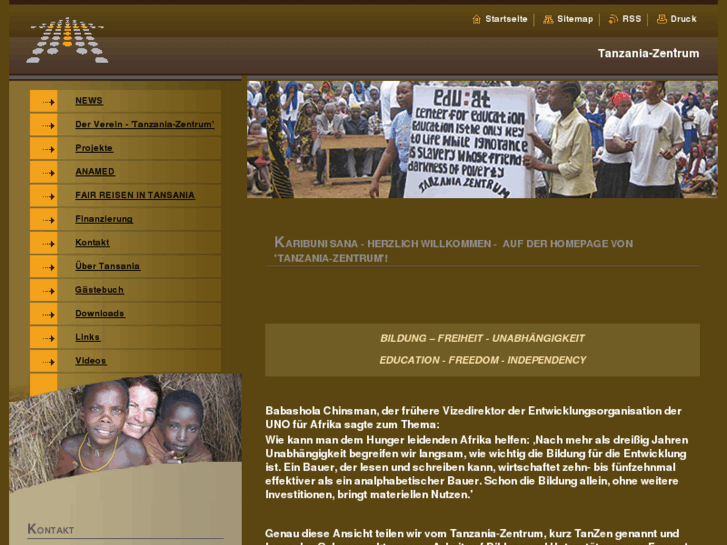The image size is (727, 545).
Task: Go to the Downloads page
Action: [100, 314]
